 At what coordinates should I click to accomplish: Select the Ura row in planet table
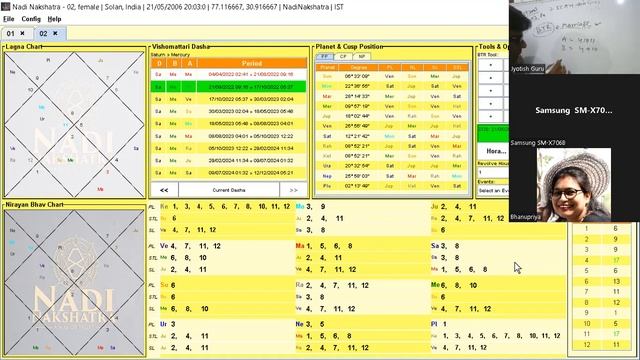[x=392, y=166]
